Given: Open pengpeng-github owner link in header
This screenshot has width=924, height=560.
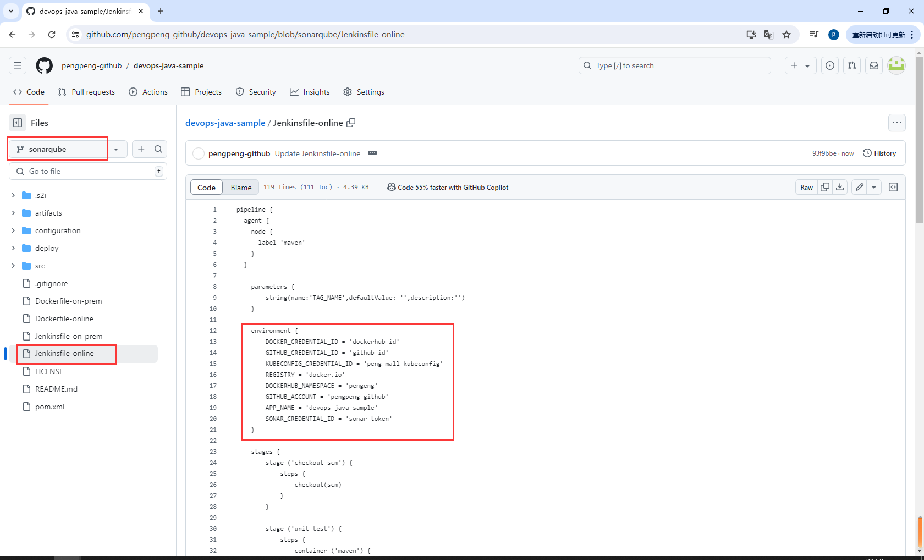Looking at the screenshot, I should coord(92,65).
